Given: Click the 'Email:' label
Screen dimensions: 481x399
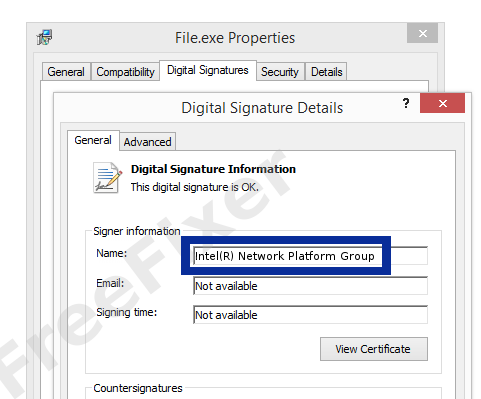Looking at the screenshot, I should (x=110, y=283).
